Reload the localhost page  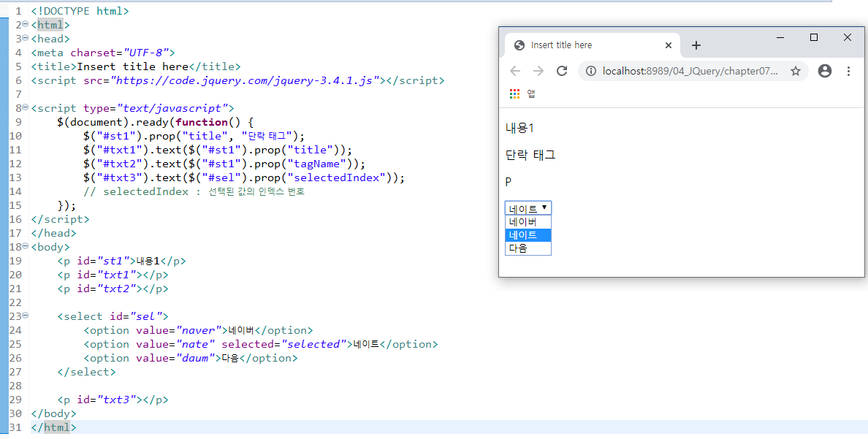562,71
